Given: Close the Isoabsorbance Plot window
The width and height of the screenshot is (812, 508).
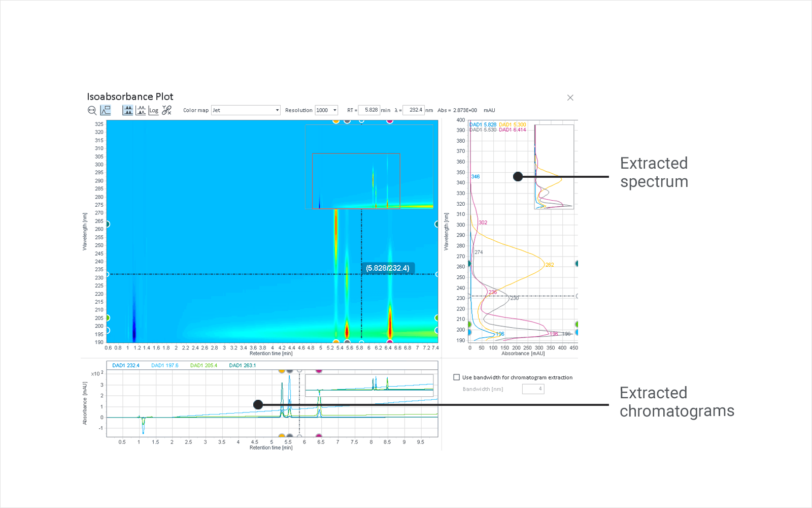Looking at the screenshot, I should tap(570, 98).
